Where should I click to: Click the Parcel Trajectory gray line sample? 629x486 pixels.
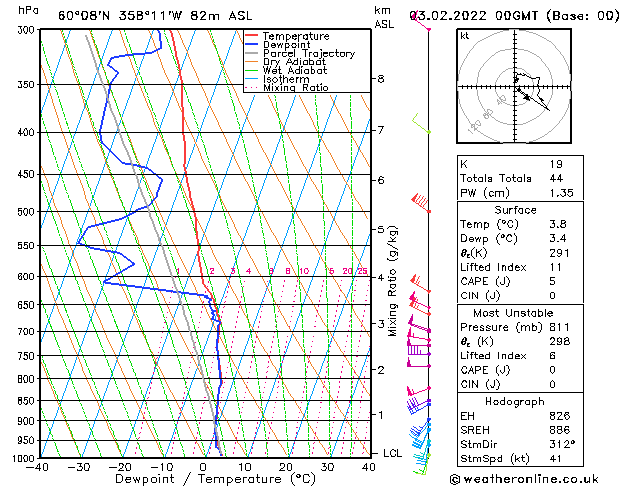pos(251,53)
